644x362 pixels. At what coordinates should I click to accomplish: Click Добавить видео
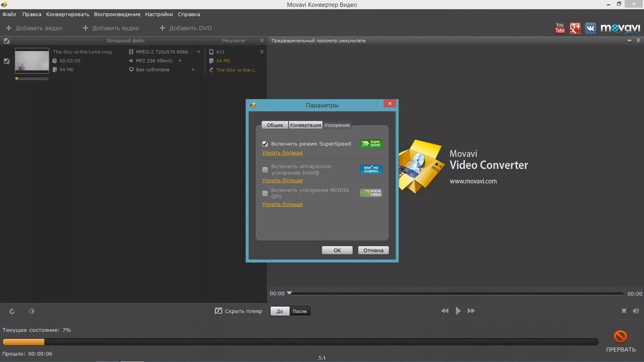(34, 28)
